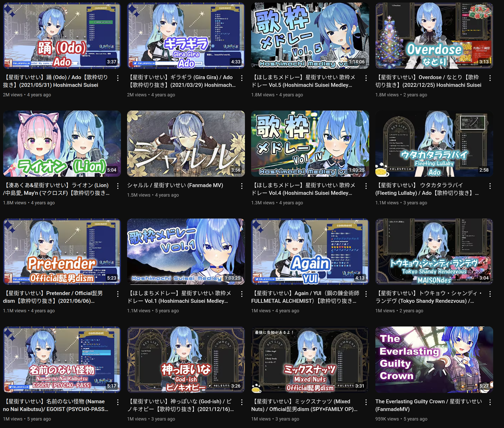Open three-dot menu for Overdose / なとり video
Viewport: 504px width, 428px height.
(x=490, y=78)
